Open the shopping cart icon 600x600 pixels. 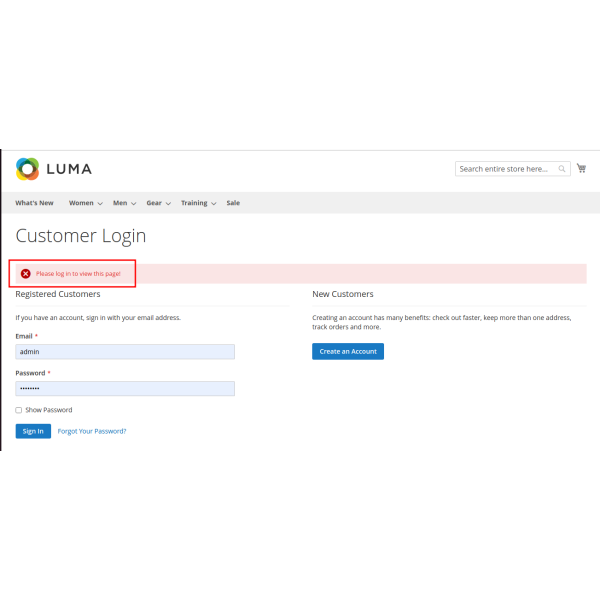click(x=581, y=168)
